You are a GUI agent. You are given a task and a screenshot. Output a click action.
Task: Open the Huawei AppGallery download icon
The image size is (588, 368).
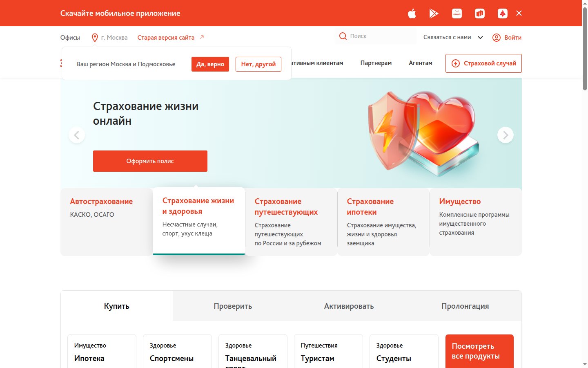tap(457, 13)
